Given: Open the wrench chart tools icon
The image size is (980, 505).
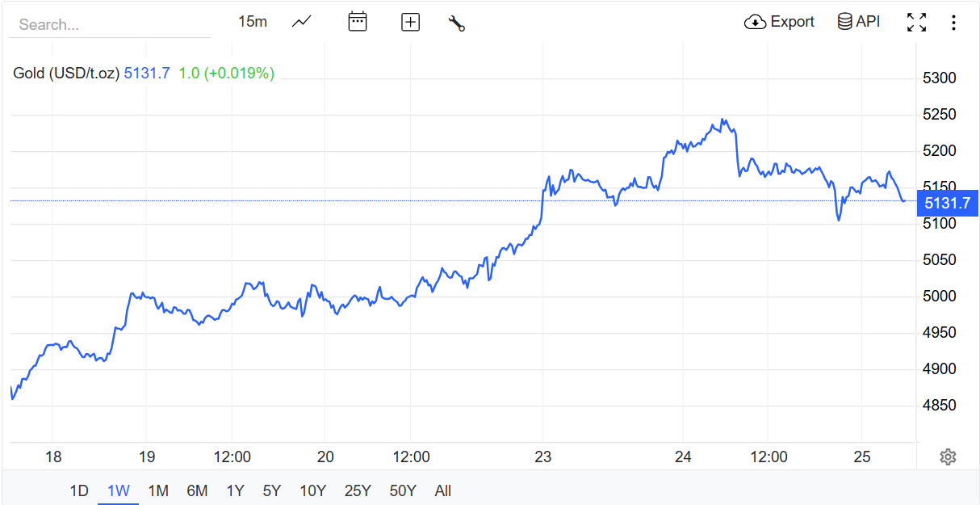Looking at the screenshot, I should (457, 23).
